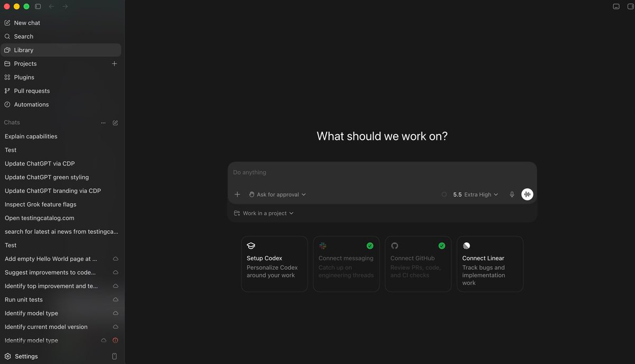Go back with the left arrow

(x=52, y=6)
